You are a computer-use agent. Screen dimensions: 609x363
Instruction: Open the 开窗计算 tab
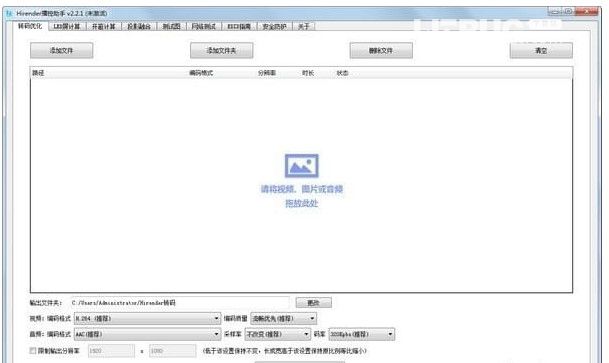(103, 26)
